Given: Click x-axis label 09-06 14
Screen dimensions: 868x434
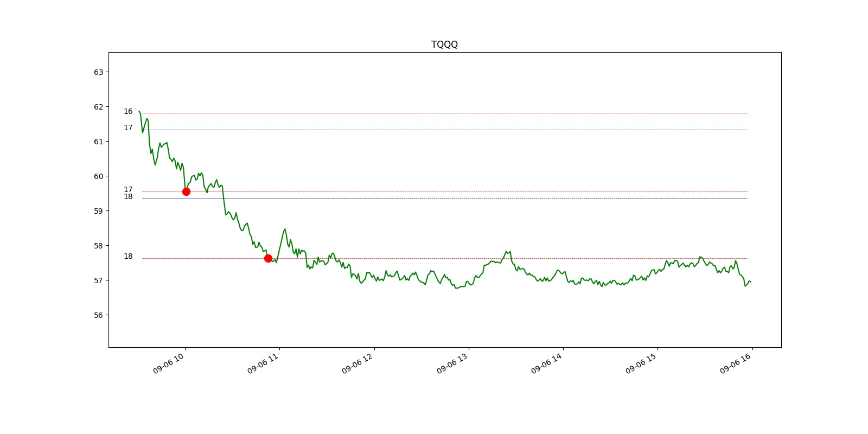Looking at the screenshot, I should 547,363.
